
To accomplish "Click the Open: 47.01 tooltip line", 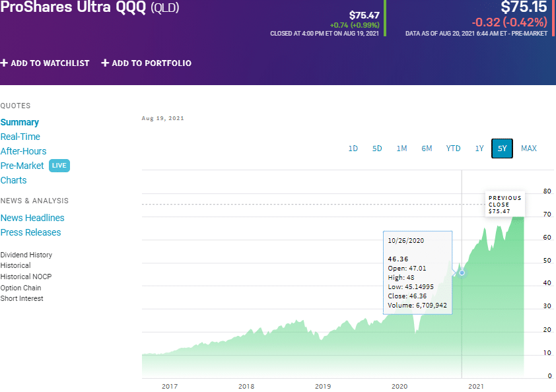I will (407, 269).
